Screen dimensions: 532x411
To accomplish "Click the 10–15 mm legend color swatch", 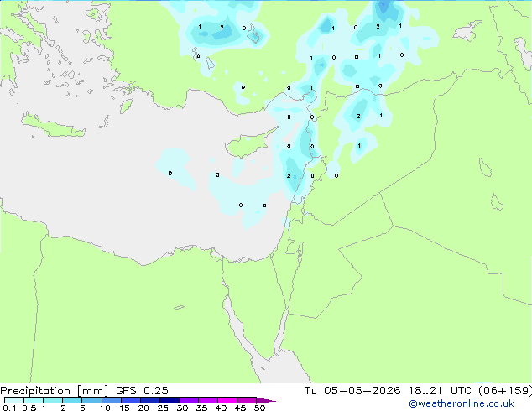I will coord(111,400).
